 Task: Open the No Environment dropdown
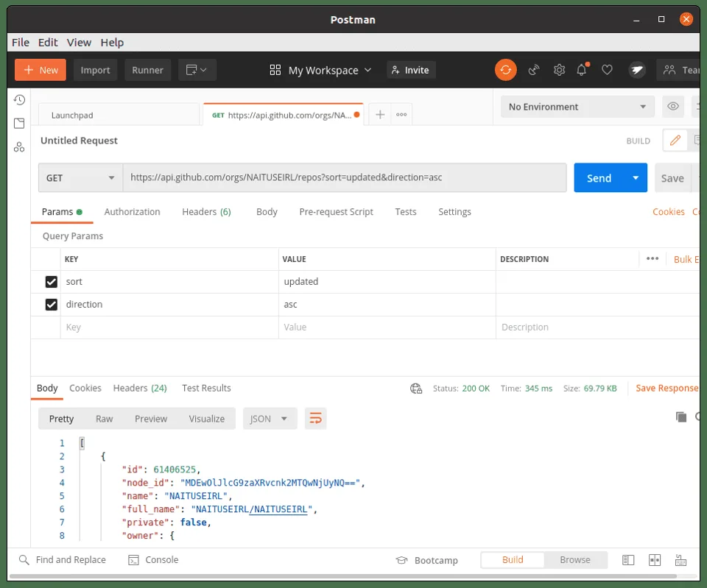577,107
